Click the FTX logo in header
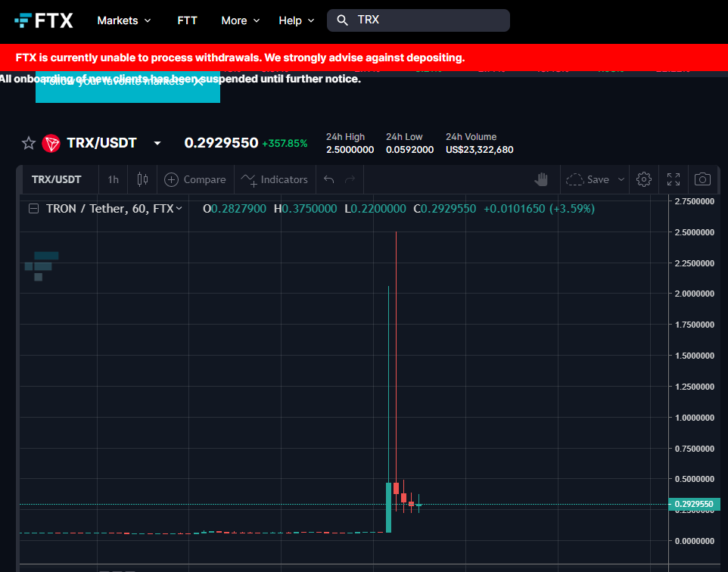The width and height of the screenshot is (728, 572). tap(44, 20)
